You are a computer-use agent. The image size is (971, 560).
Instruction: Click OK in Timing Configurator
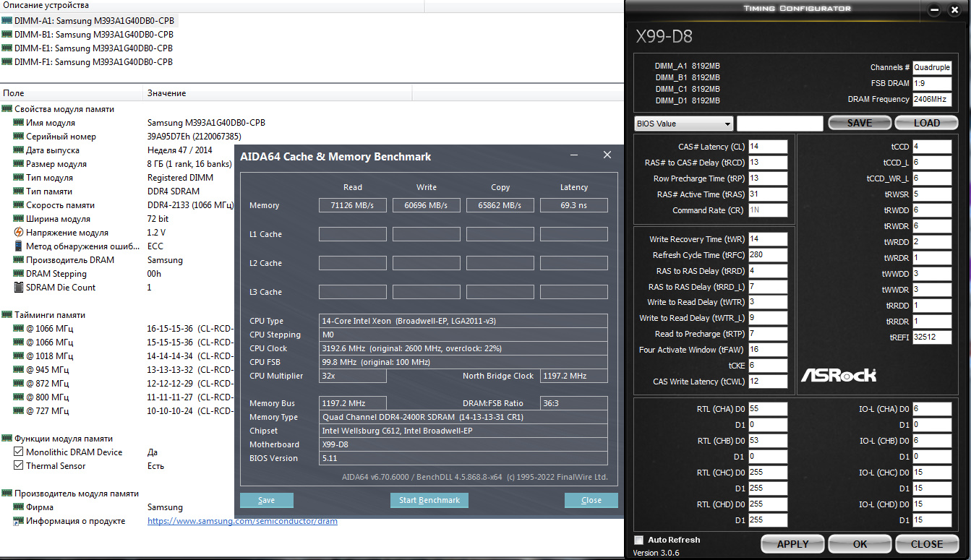(860, 544)
